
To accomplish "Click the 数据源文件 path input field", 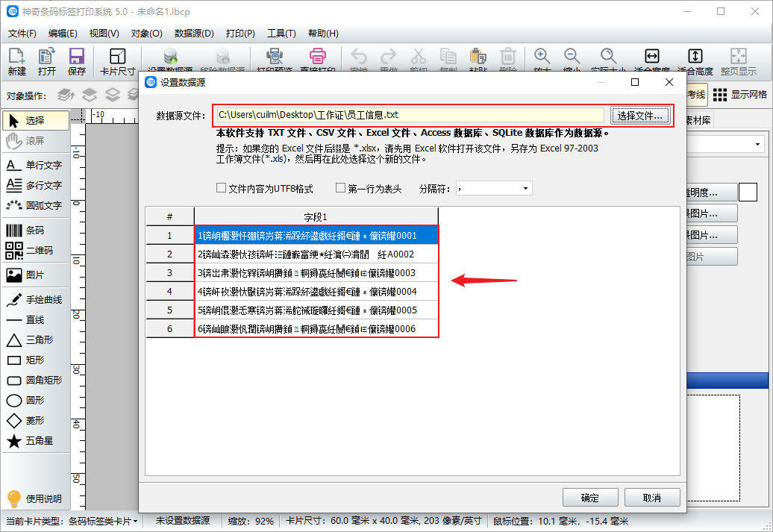I will click(x=409, y=115).
